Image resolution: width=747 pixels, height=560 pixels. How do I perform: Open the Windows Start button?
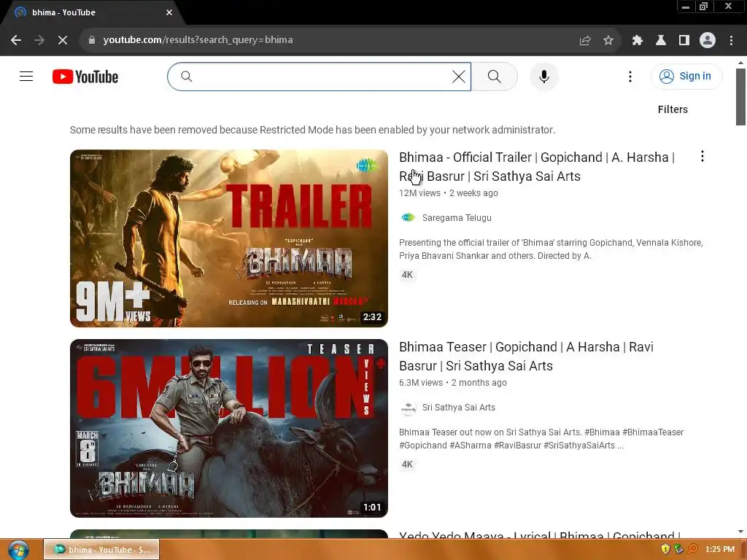tap(18, 550)
